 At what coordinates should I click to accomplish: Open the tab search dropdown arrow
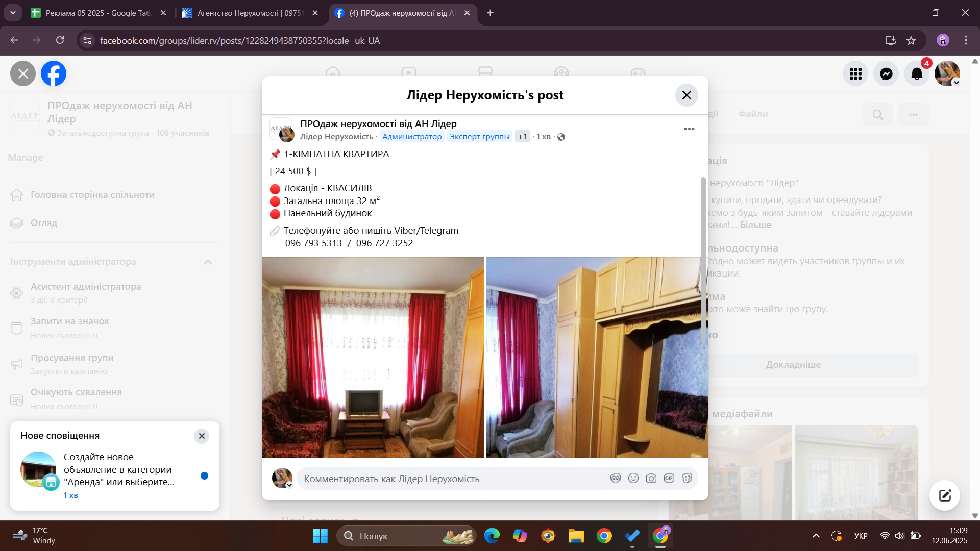(x=13, y=13)
